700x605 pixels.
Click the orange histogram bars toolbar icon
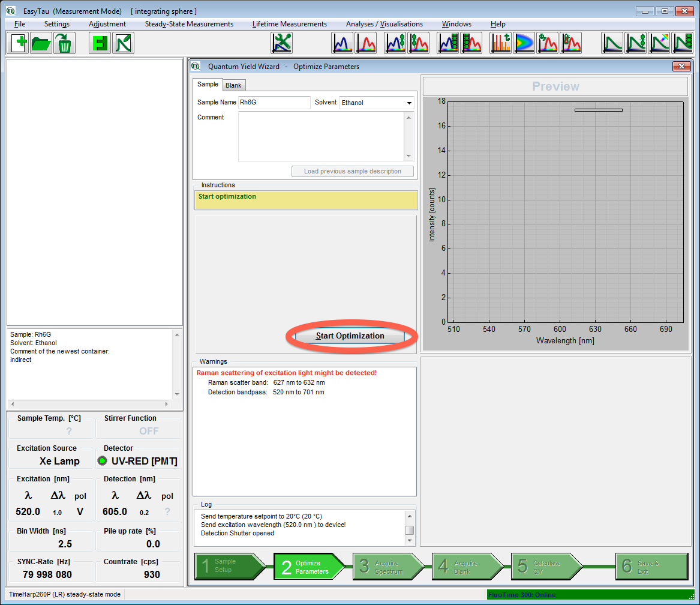point(501,43)
